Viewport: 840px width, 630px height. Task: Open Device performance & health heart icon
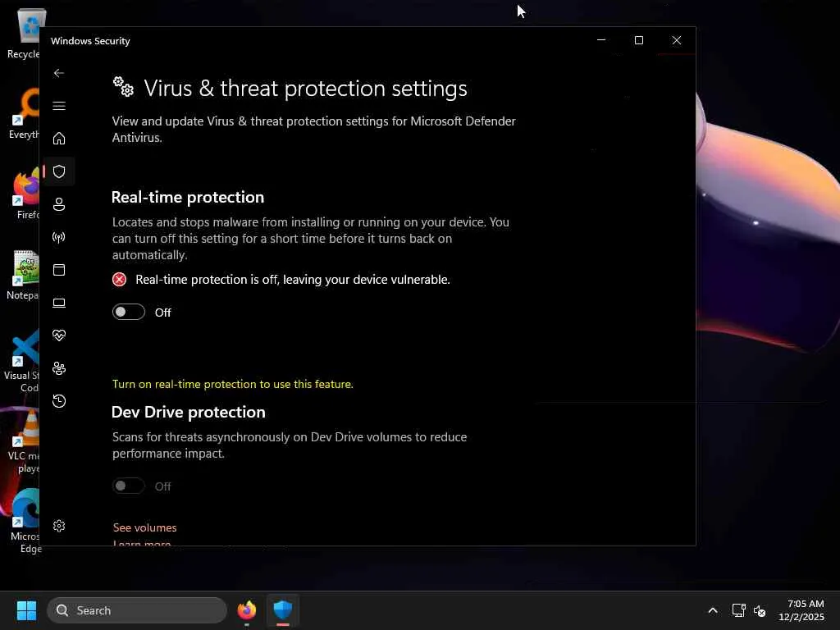click(59, 336)
